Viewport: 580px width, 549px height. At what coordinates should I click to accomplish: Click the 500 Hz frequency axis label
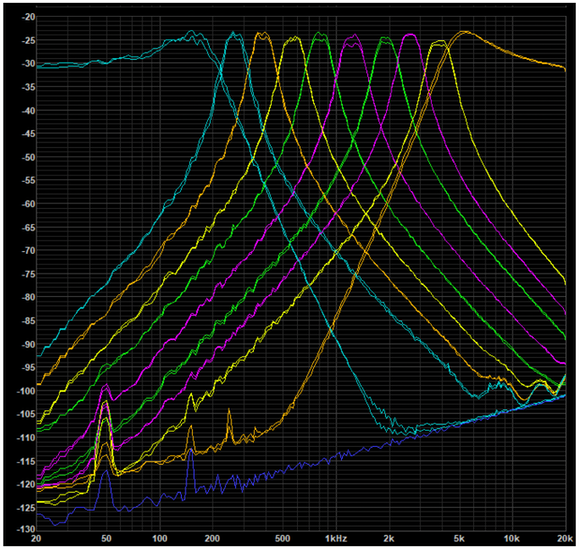(x=282, y=538)
